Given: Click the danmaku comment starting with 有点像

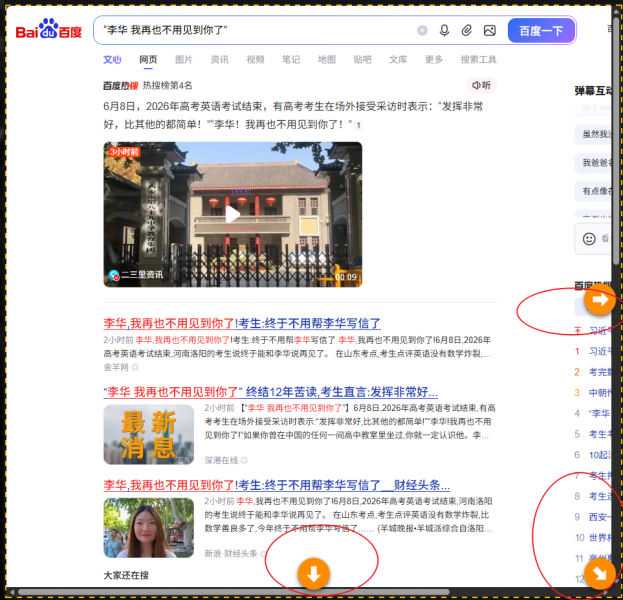Looking at the screenshot, I should 593,191.
